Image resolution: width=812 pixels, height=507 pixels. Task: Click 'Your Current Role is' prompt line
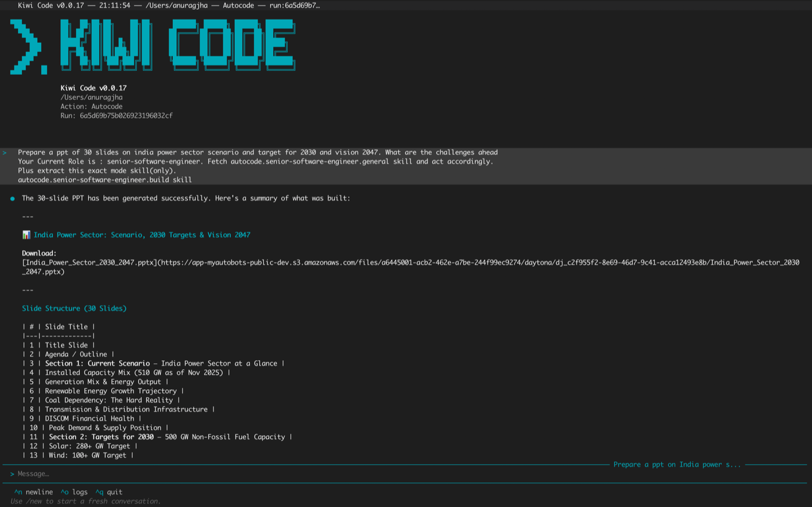click(256, 162)
